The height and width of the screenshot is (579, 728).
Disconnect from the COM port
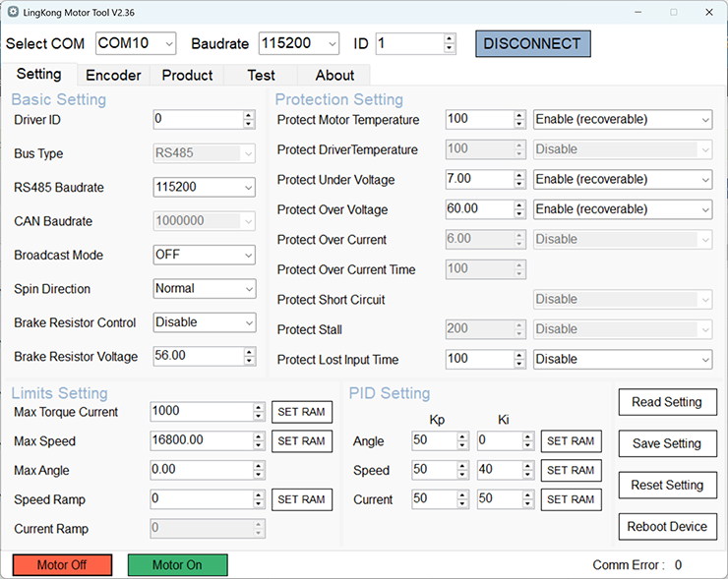point(532,44)
